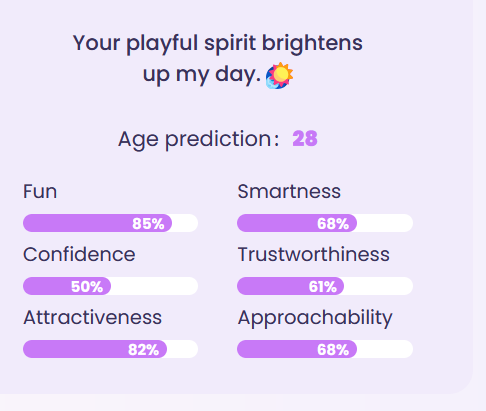Click the 61% value on Trustworthiness bar
Screen dimensions: 486x411
(x=323, y=287)
